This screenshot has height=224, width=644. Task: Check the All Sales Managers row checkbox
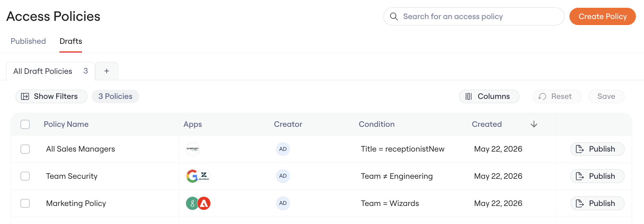(x=25, y=149)
